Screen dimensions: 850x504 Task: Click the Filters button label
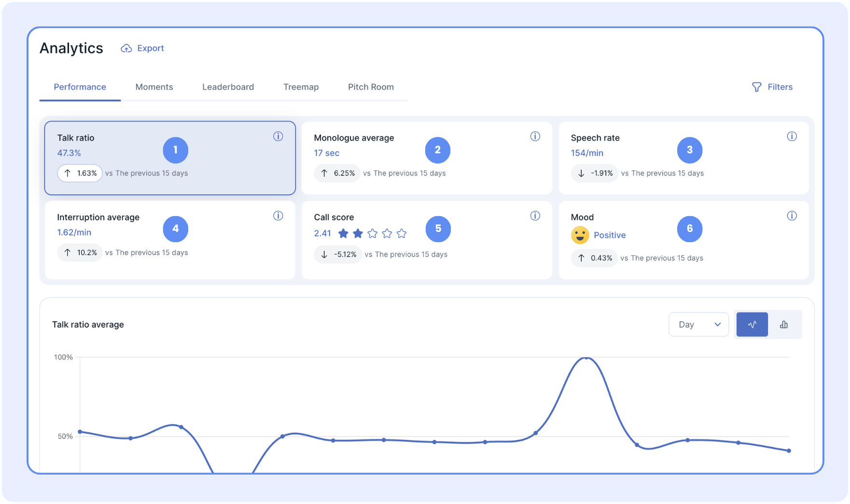(780, 87)
